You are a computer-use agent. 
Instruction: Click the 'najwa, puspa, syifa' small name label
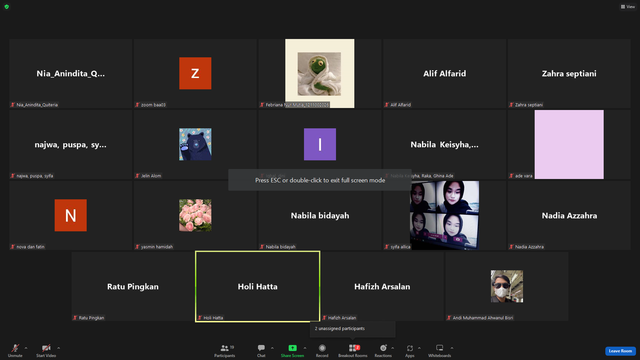point(35,176)
